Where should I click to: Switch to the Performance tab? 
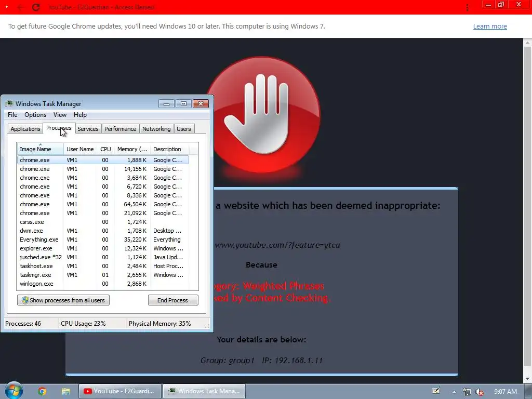click(120, 129)
